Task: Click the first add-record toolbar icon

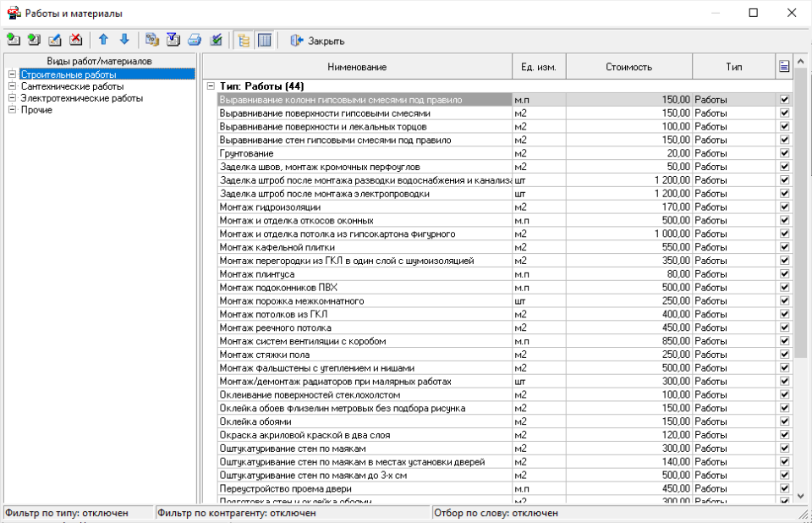Action: pos(14,40)
